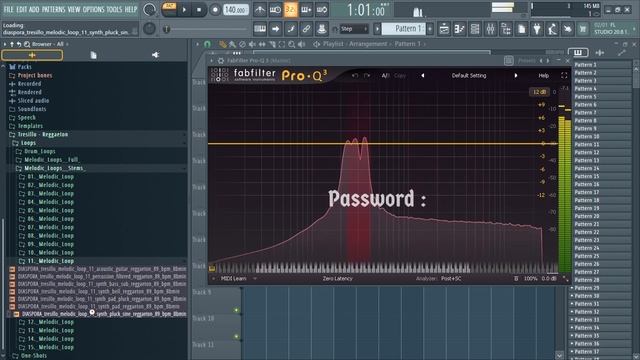
Task: Collapse the Melodic_Loops_ Stems_ folder
Action: click(54, 168)
